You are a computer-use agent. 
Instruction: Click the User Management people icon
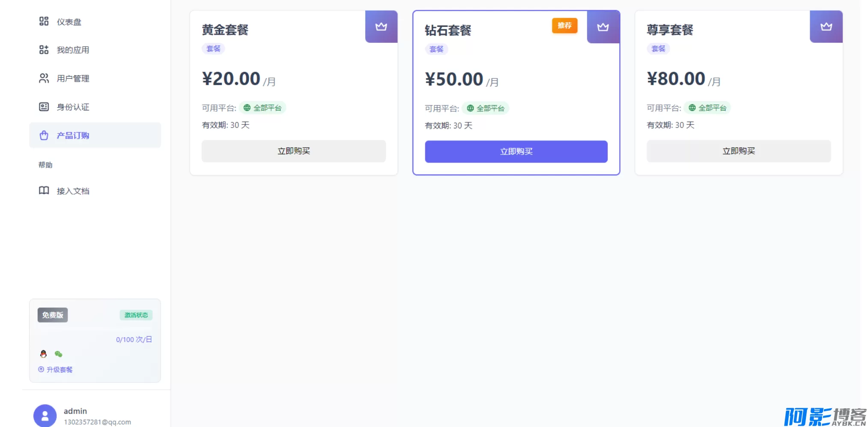pyautogui.click(x=44, y=78)
